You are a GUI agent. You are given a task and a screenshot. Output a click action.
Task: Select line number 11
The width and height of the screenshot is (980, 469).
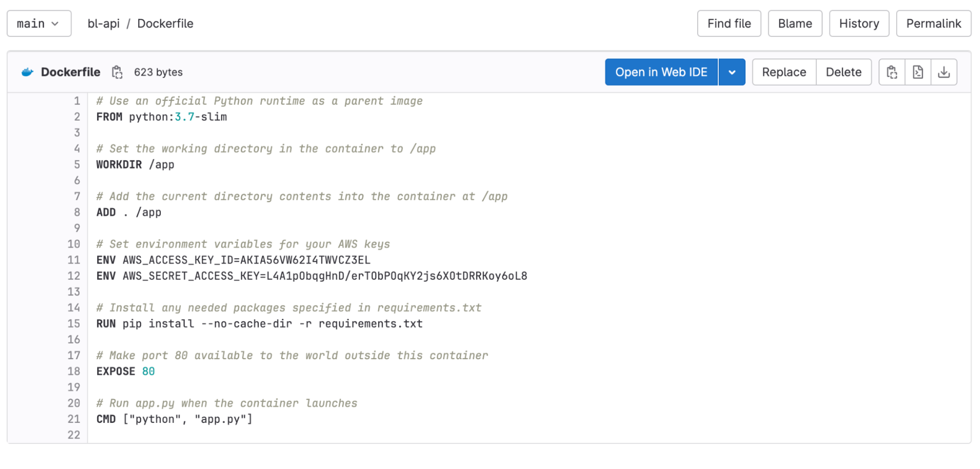pos(74,260)
